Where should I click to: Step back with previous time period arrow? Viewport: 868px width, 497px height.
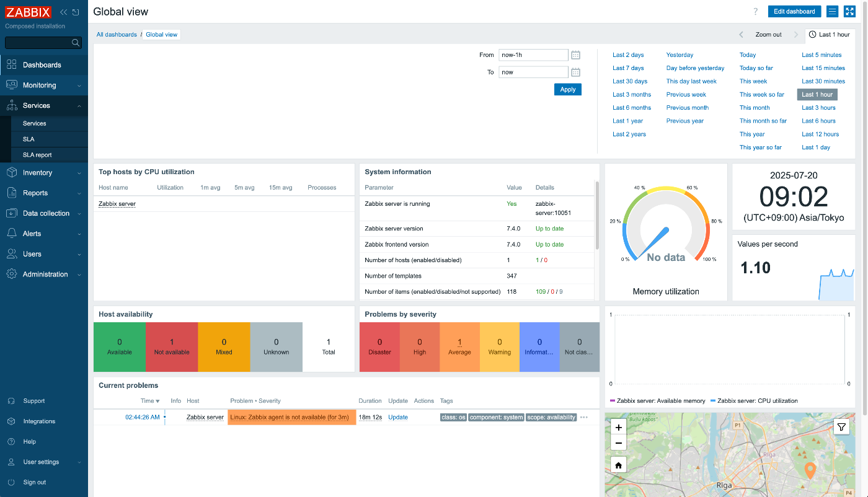coord(741,35)
